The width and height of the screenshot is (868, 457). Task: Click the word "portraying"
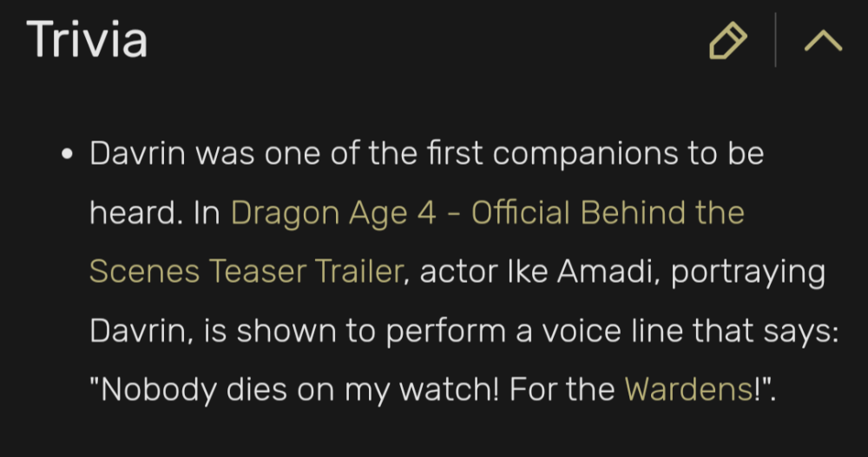748,272
